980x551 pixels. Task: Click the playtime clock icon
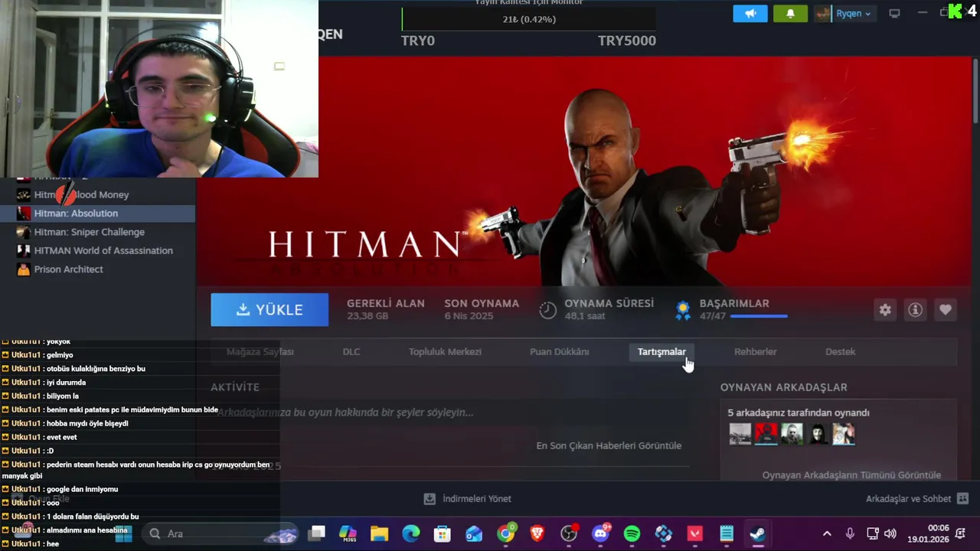point(547,310)
